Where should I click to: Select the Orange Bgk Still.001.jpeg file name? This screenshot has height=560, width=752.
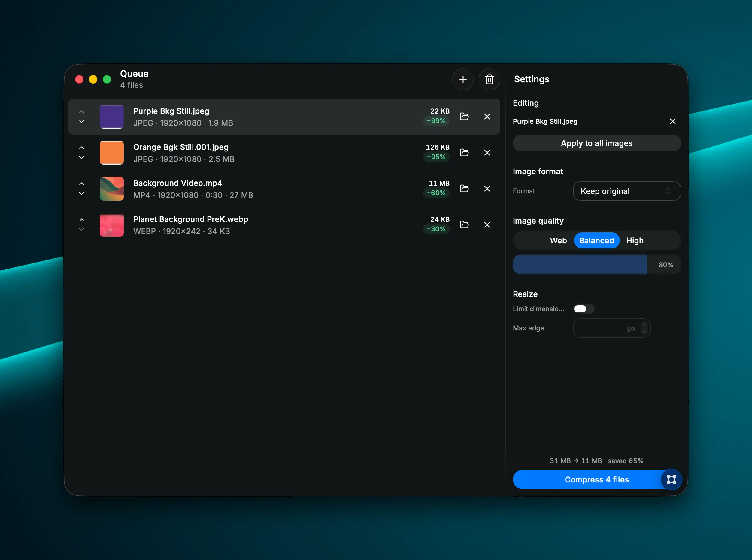pos(180,147)
